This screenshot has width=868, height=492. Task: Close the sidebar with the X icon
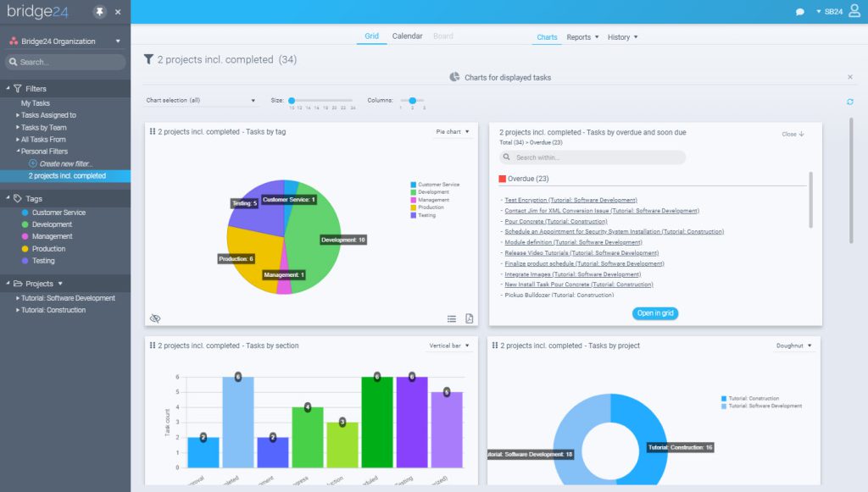click(x=118, y=12)
